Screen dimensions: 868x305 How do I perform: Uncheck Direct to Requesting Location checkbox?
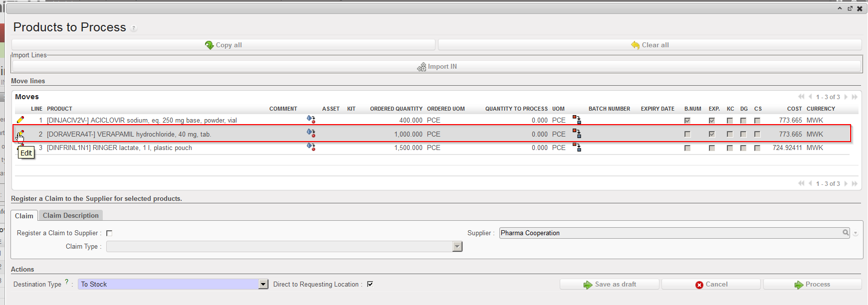tap(370, 284)
